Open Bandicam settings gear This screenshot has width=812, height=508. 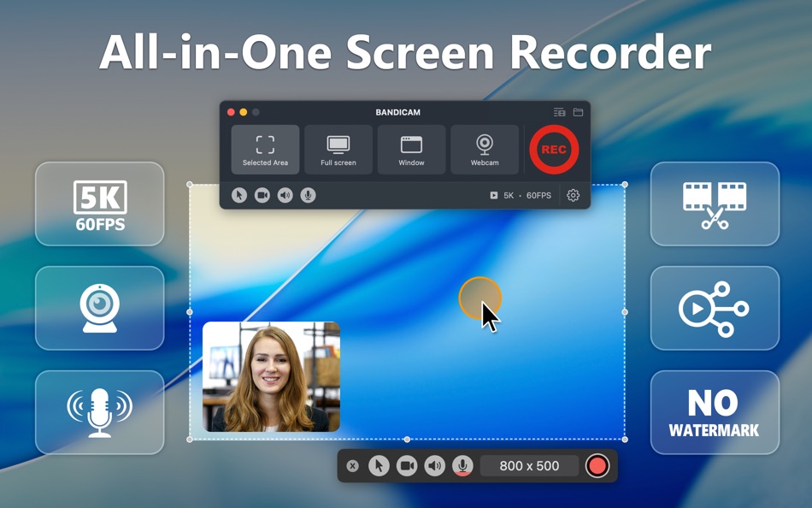pos(572,195)
